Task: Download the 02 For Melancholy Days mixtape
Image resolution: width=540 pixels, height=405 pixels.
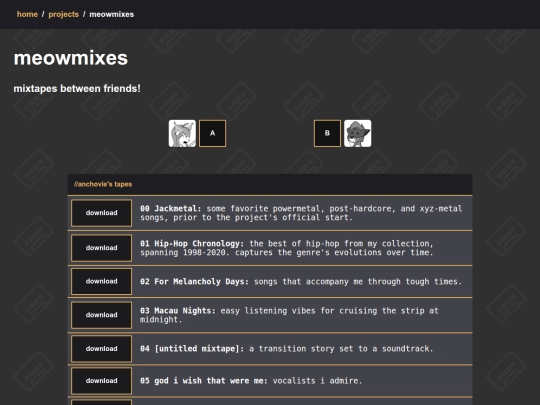Action: click(101, 281)
